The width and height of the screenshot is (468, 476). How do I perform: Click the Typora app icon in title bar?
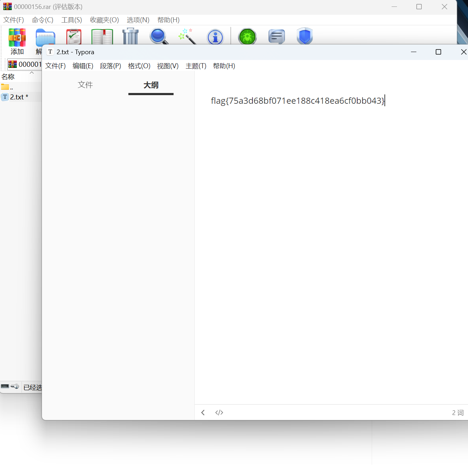tap(50, 52)
